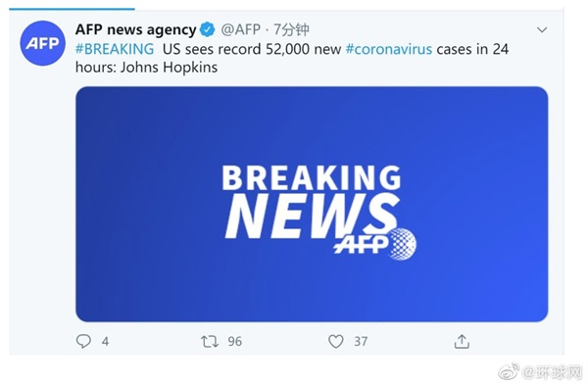
Task: Click the reply count 4
Action: [x=106, y=341]
